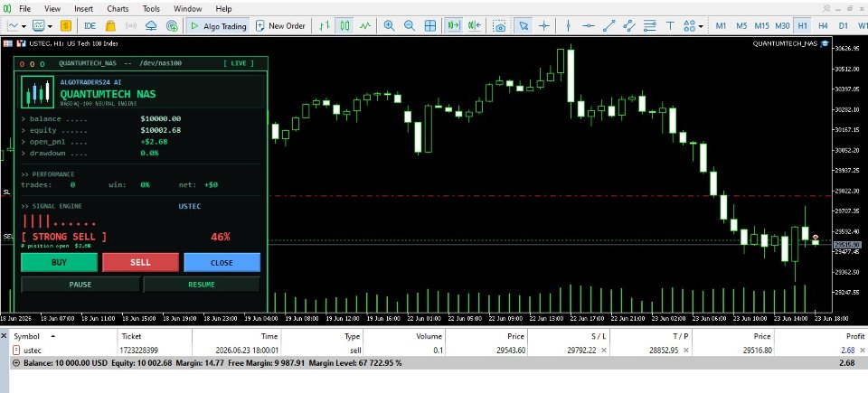Open the Tools menu

[x=151, y=9]
